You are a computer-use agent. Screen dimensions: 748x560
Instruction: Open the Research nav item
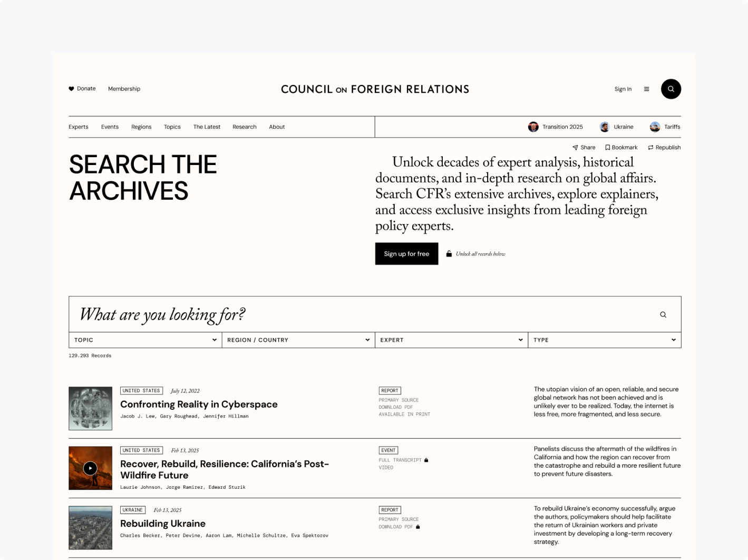[245, 127]
